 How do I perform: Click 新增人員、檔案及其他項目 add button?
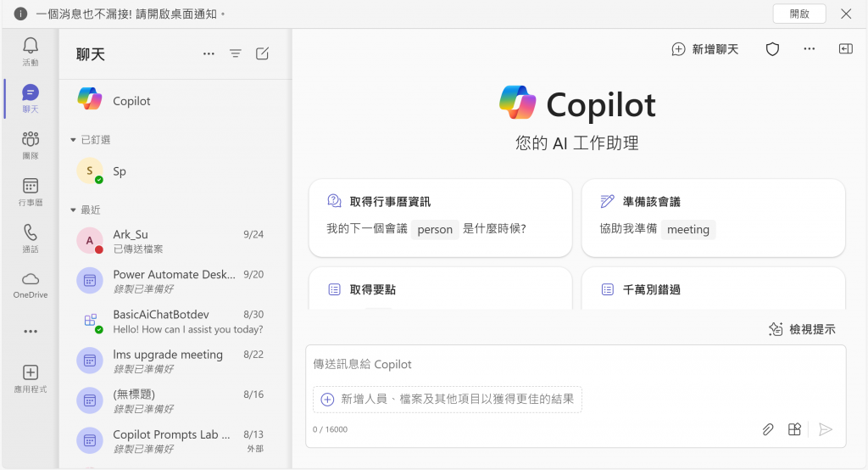pos(448,399)
